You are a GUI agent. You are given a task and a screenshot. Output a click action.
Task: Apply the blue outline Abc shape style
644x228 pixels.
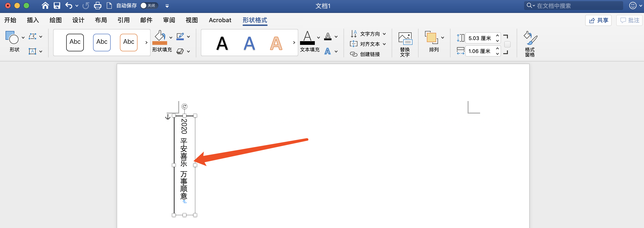pyautogui.click(x=102, y=42)
